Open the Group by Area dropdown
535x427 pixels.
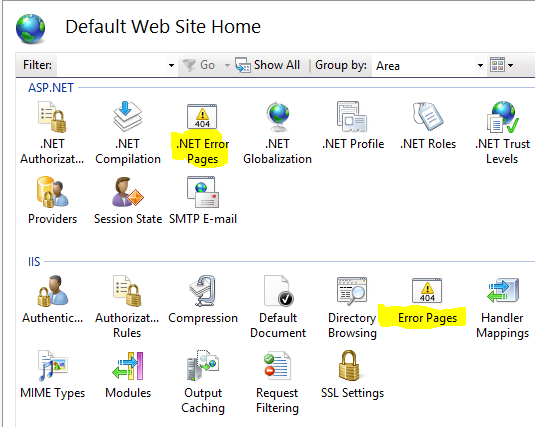point(429,65)
